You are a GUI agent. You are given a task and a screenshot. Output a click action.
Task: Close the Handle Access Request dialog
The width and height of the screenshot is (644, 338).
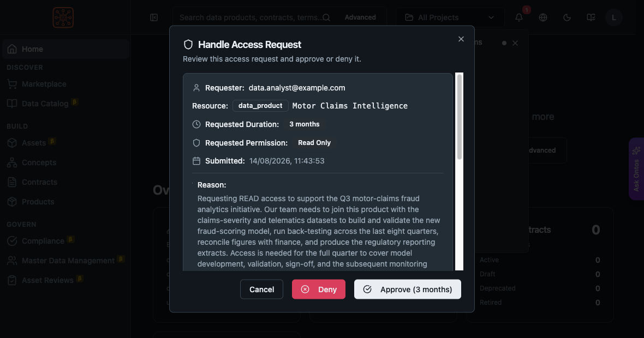[461, 39]
